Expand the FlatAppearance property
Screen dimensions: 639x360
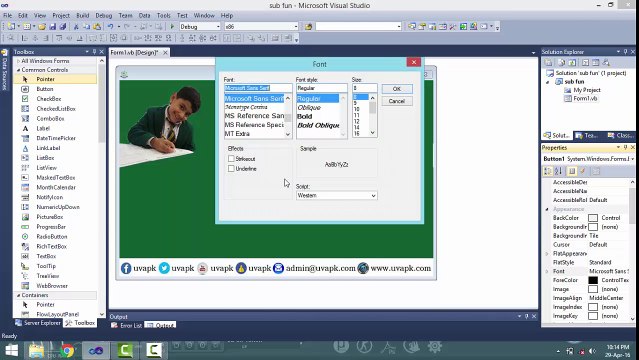547,254
